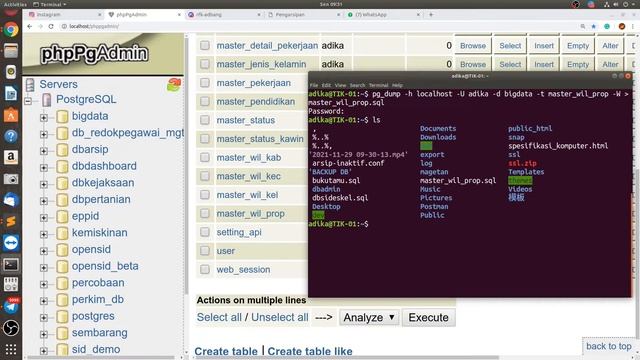Show all applications grid

pos(11,349)
